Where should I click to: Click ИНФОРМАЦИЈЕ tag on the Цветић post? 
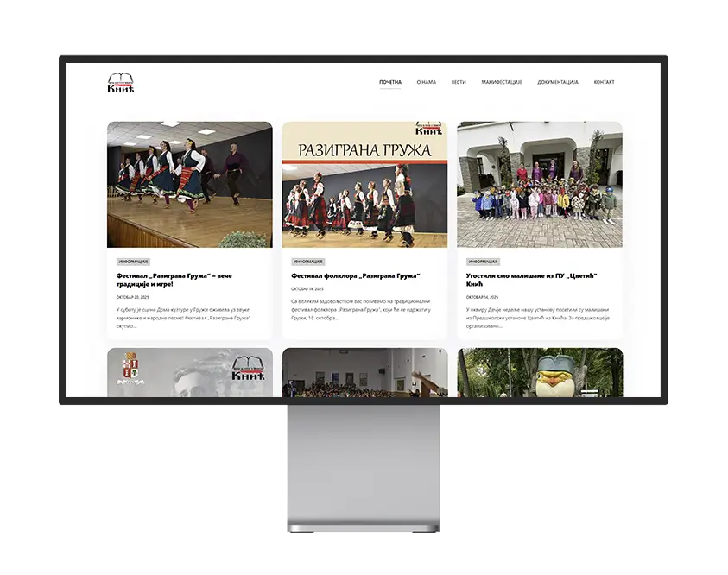tap(481, 260)
